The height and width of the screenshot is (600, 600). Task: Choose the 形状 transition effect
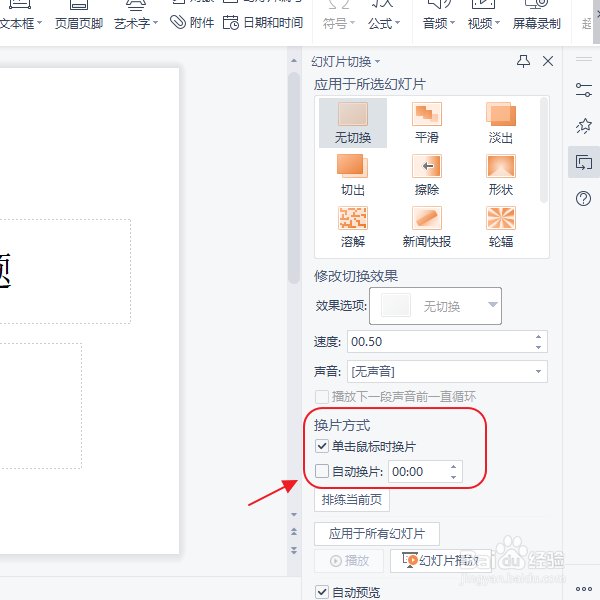(501, 174)
